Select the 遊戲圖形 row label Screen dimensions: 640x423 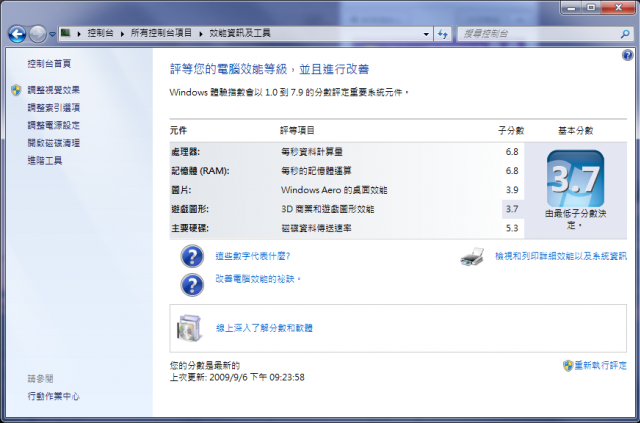[x=190, y=209]
